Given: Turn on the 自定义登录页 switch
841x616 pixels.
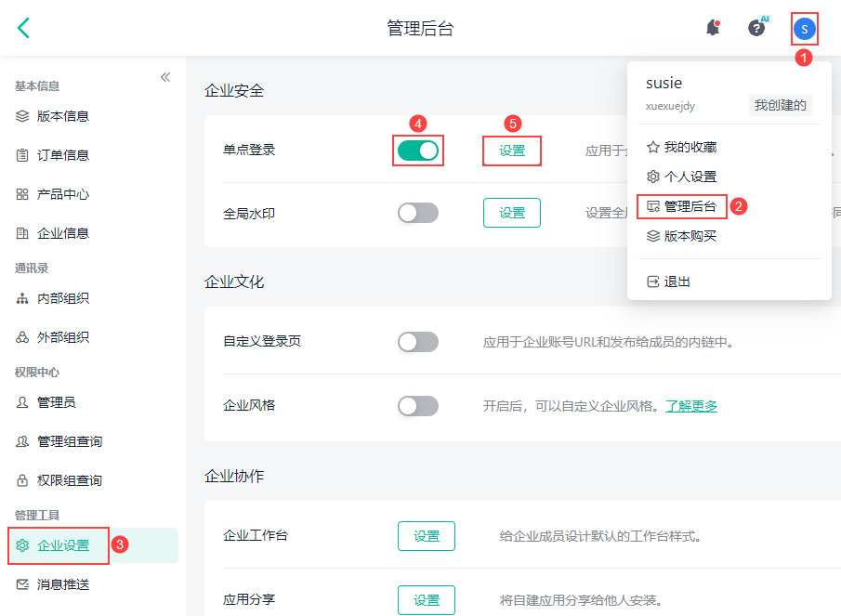Looking at the screenshot, I should [x=418, y=342].
